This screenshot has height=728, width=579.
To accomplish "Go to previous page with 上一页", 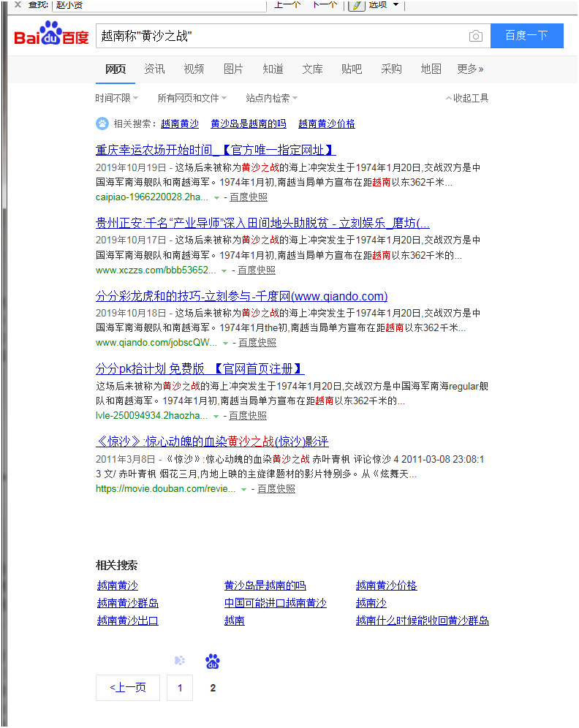I will pos(128,688).
